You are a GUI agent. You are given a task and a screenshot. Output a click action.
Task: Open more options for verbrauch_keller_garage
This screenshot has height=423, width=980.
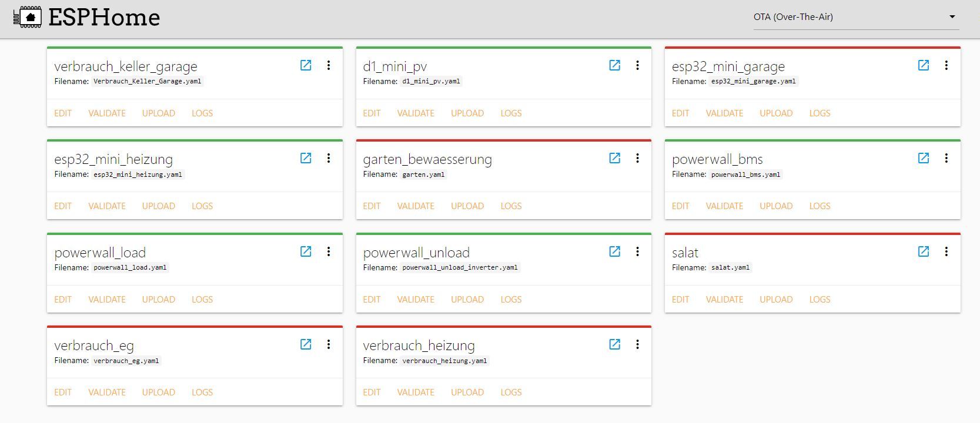coord(329,65)
